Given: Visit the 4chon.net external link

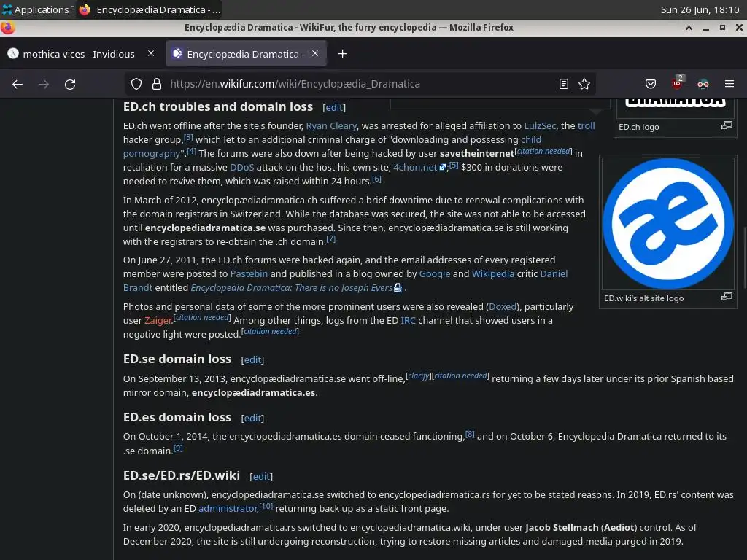Looking at the screenshot, I should (419, 167).
